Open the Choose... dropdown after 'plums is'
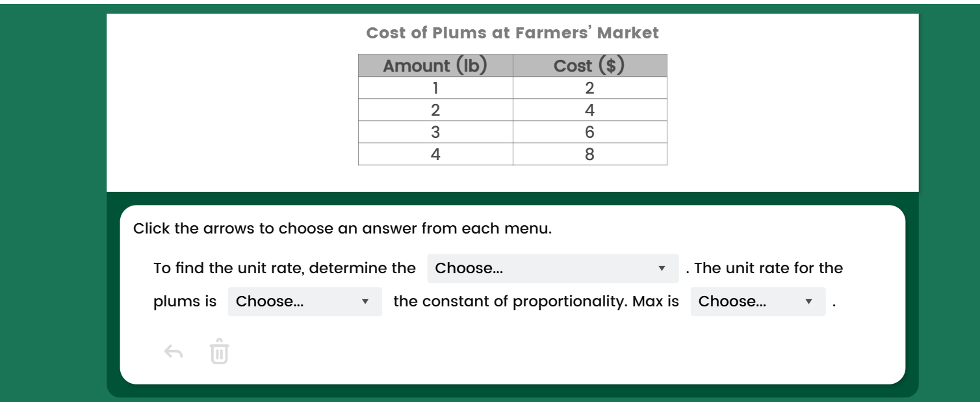The width and height of the screenshot is (980, 402). click(x=304, y=301)
